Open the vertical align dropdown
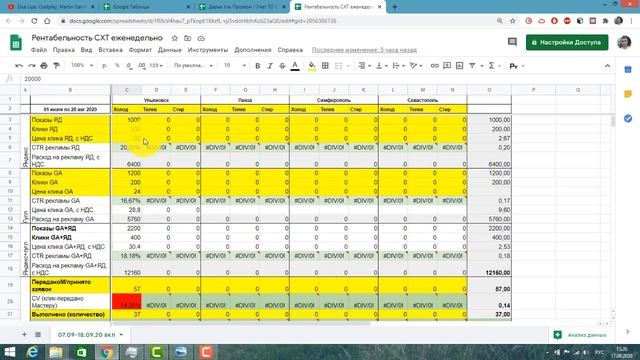This screenshot has width=640, height=360. (382, 66)
